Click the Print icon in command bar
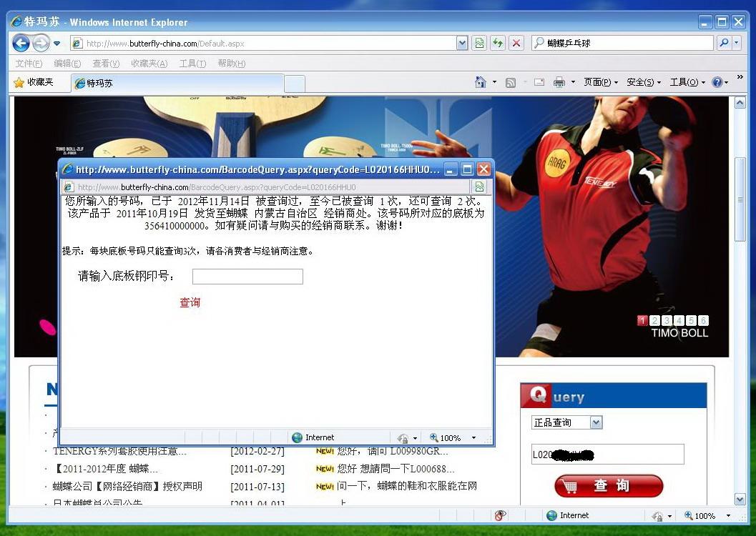The image size is (756, 536). click(x=559, y=82)
